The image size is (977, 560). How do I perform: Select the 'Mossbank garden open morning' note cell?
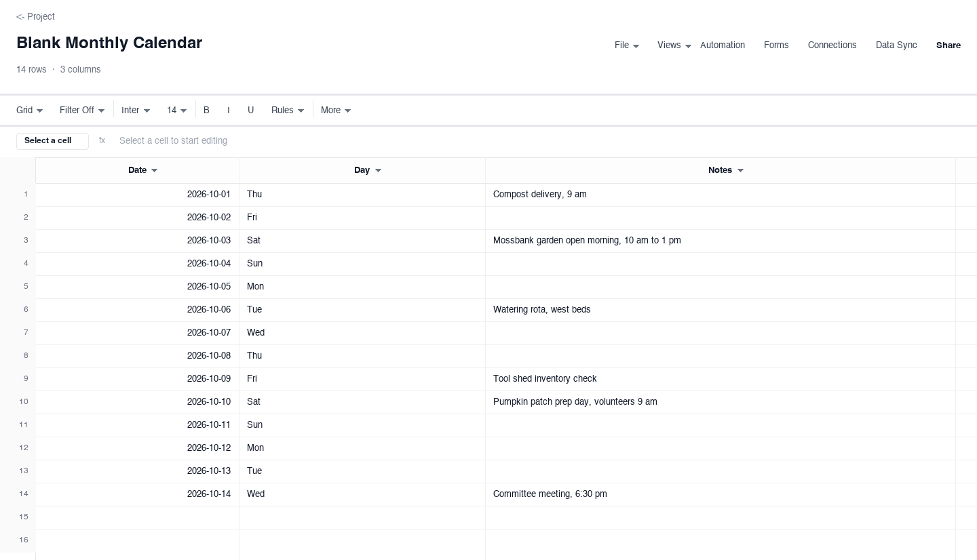click(x=721, y=241)
